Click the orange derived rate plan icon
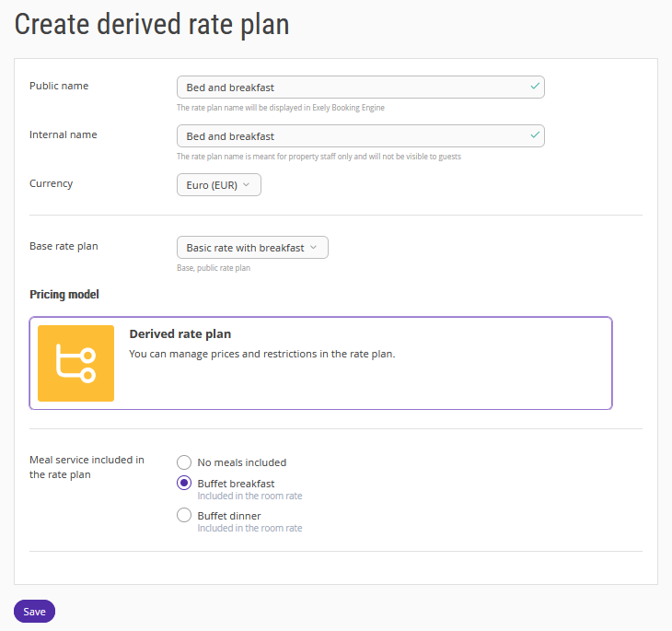This screenshot has width=672, height=631. 75,363
